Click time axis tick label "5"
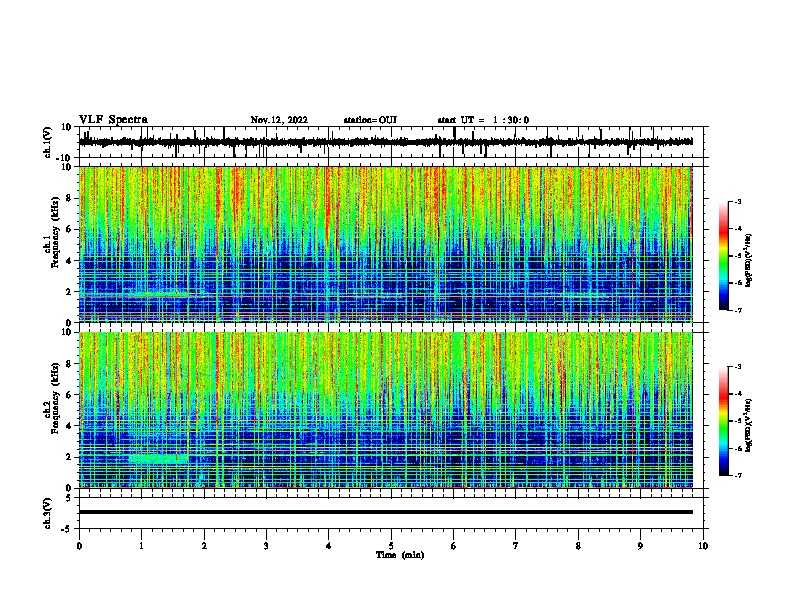The image size is (792, 612). point(391,546)
